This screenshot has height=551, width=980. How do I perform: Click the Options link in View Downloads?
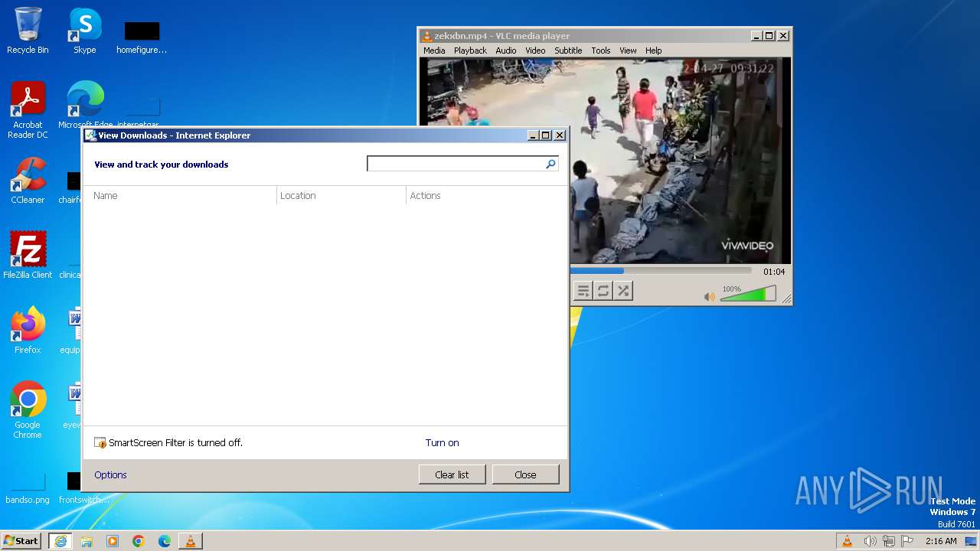110,474
